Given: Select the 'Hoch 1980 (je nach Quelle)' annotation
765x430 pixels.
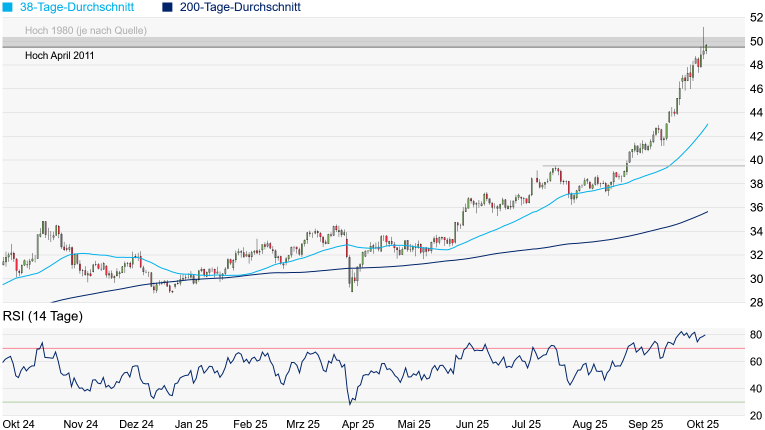Looking at the screenshot, I should (x=86, y=30).
